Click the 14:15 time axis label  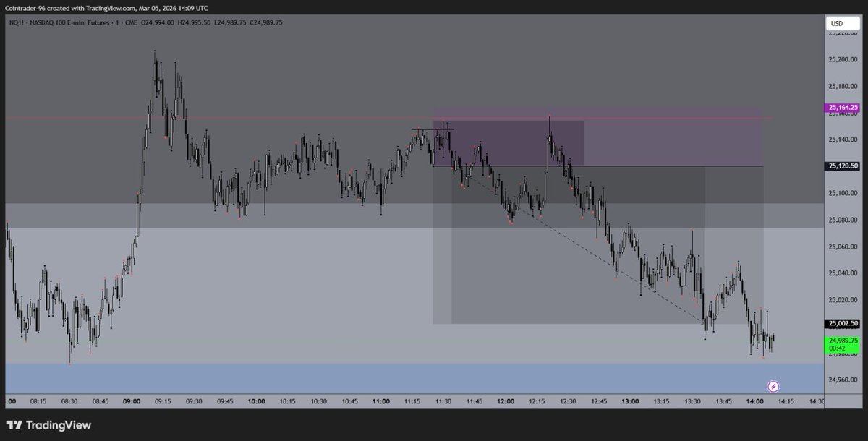[x=786, y=401]
